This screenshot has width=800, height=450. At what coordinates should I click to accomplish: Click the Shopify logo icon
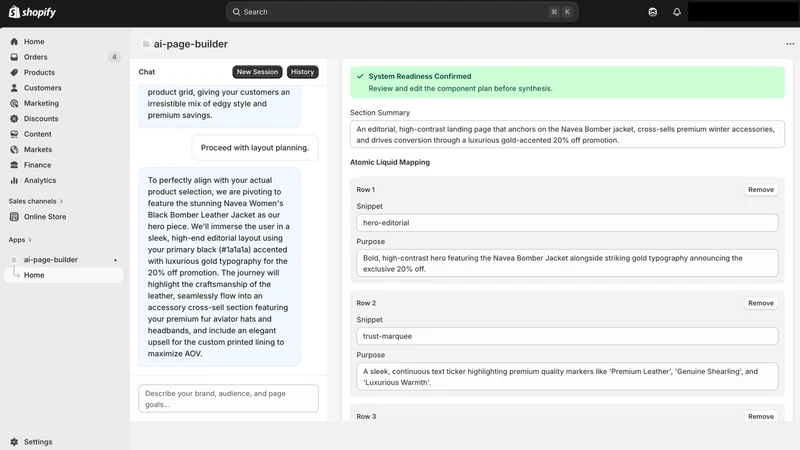14,12
